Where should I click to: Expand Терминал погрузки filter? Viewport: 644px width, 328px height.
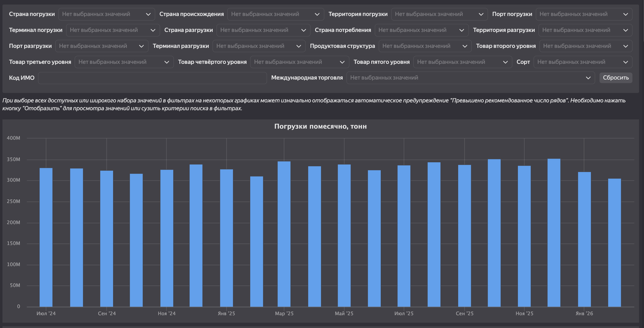tap(113, 30)
